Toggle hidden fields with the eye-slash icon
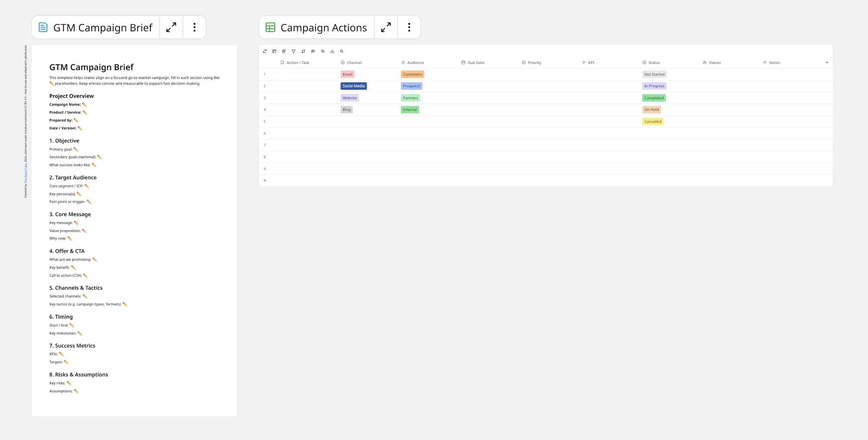The height and width of the screenshot is (440, 868). coord(313,51)
